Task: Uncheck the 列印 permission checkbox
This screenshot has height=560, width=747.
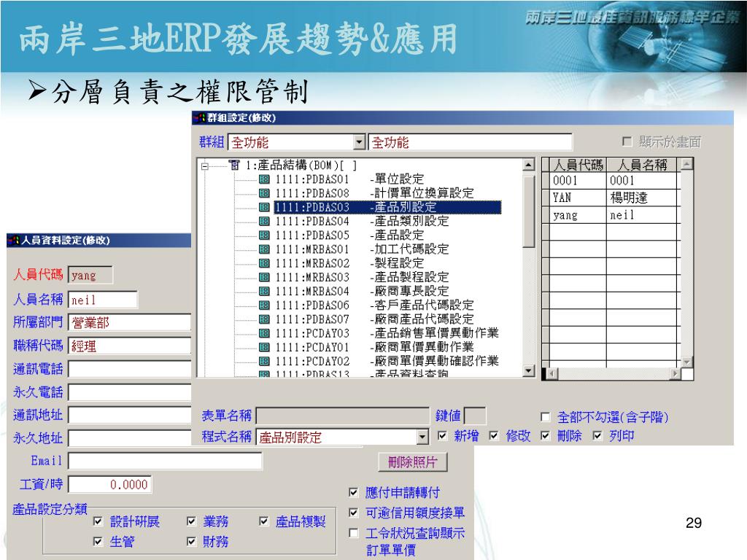Action: coord(597,436)
